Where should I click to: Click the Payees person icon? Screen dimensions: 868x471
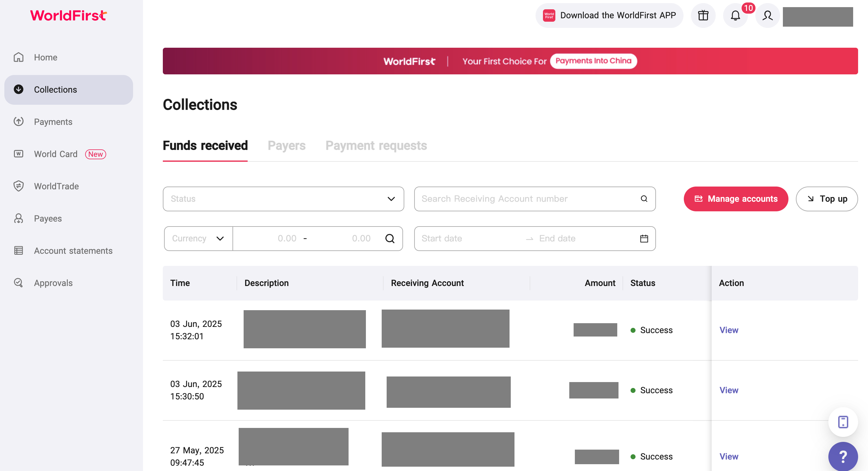click(19, 218)
